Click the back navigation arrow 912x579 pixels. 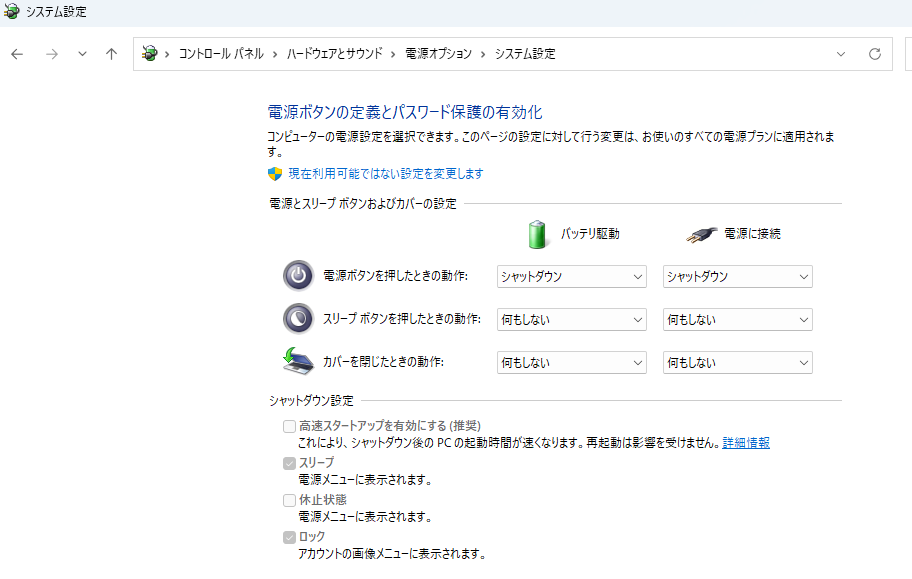16,54
